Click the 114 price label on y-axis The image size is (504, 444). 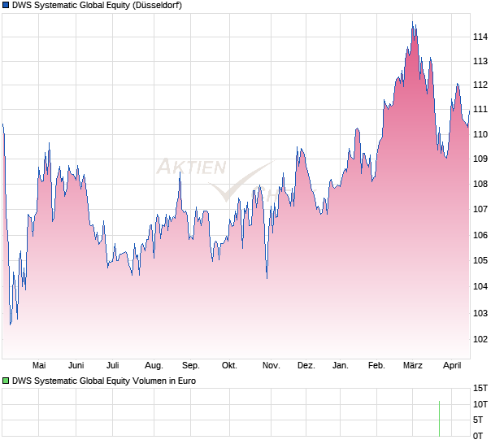[480, 37]
